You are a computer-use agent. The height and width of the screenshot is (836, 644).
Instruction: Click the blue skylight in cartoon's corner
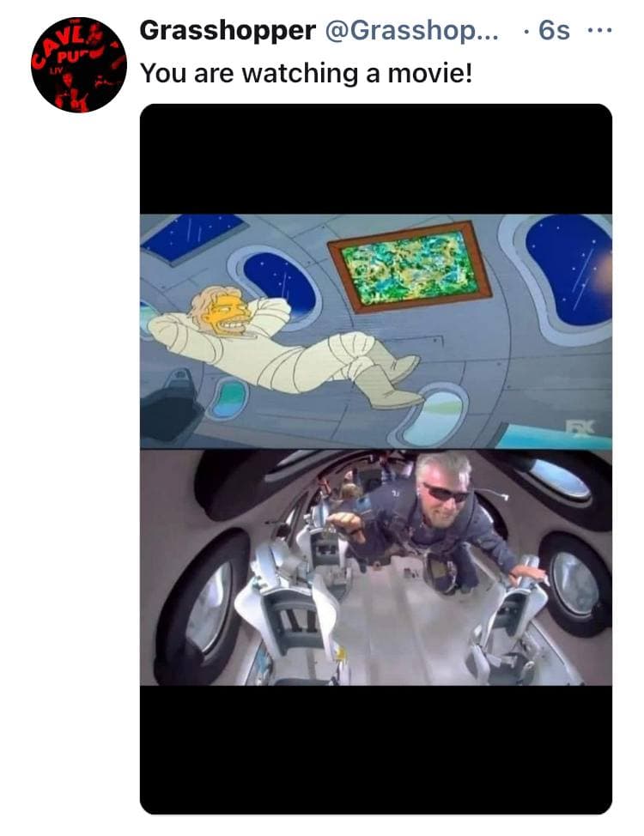click(x=192, y=236)
